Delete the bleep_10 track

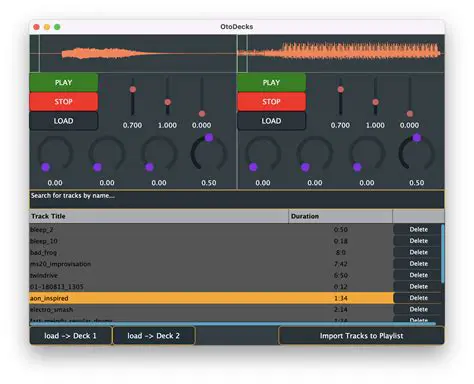click(x=418, y=241)
